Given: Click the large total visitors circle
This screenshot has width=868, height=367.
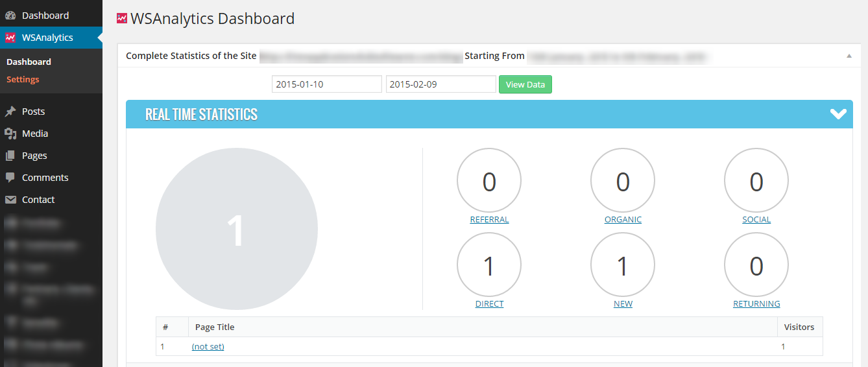Looking at the screenshot, I should click(x=237, y=230).
